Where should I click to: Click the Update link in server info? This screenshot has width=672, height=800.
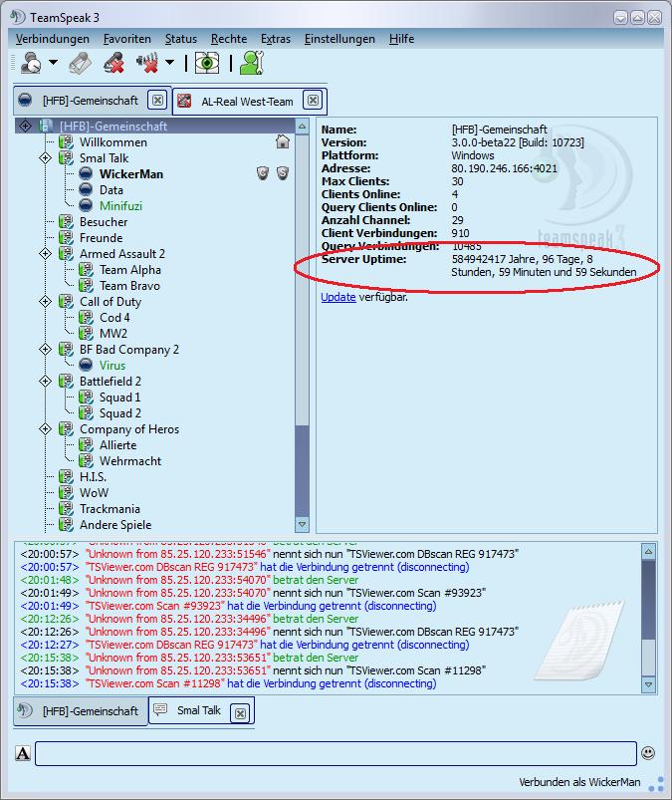click(338, 297)
